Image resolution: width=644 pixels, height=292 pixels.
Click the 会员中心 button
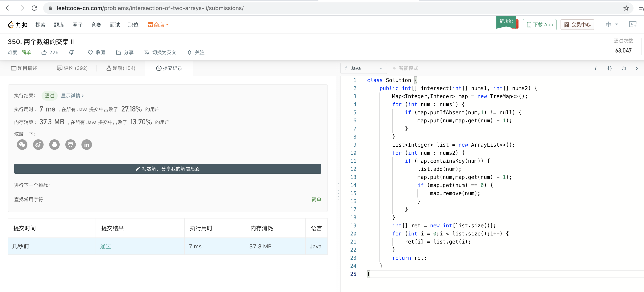577,25
